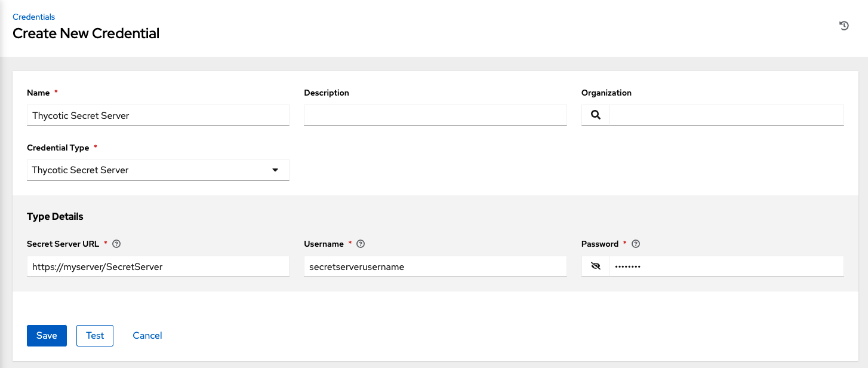Toggle password visibility for Password field
The image size is (868, 368).
coord(595,266)
